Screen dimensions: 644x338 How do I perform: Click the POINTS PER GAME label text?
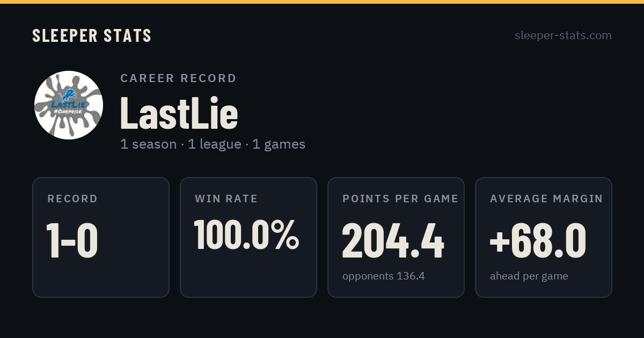pos(400,199)
